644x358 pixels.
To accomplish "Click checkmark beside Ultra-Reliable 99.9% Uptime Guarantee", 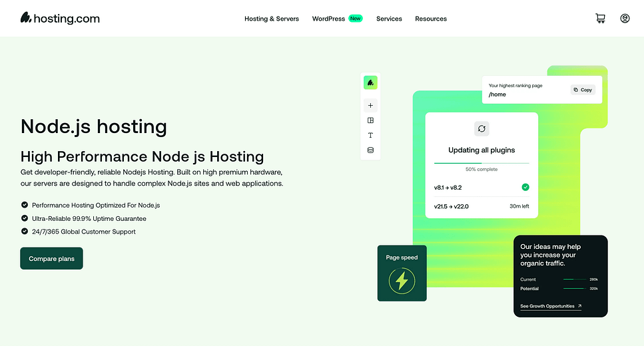I will tap(25, 218).
